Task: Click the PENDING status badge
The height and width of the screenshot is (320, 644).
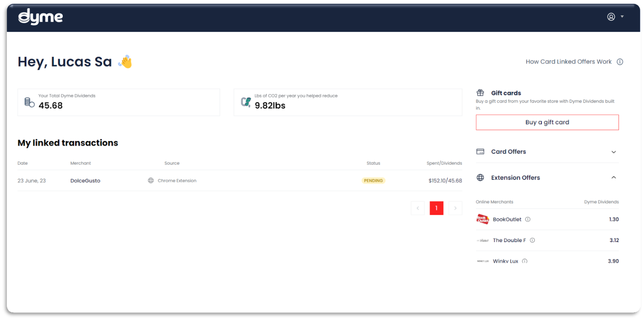Action: (373, 181)
